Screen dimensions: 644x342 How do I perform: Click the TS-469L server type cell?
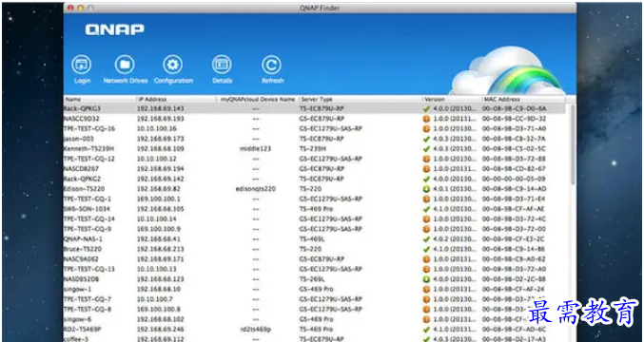click(312, 239)
